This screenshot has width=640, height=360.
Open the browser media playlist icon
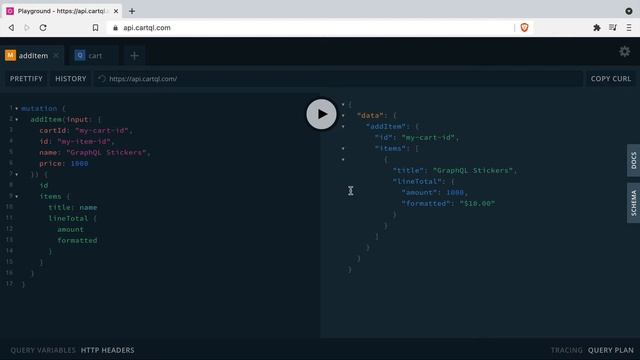click(x=613, y=27)
